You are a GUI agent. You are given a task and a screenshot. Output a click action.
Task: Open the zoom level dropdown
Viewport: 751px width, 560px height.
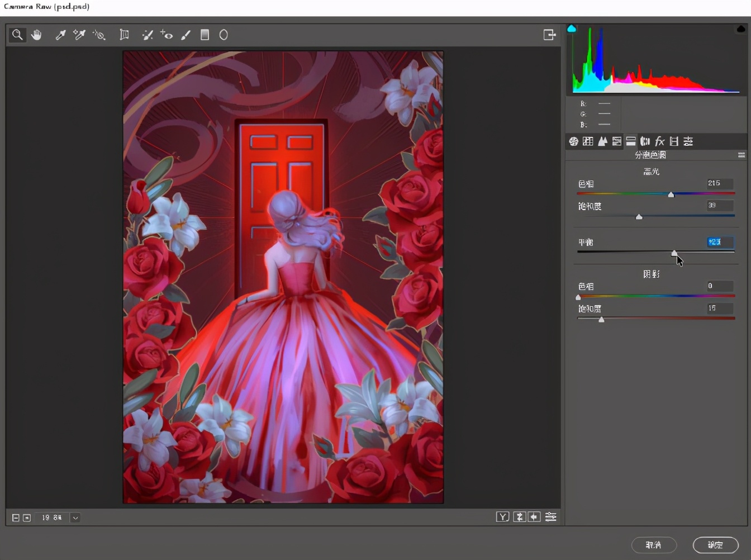coord(75,518)
